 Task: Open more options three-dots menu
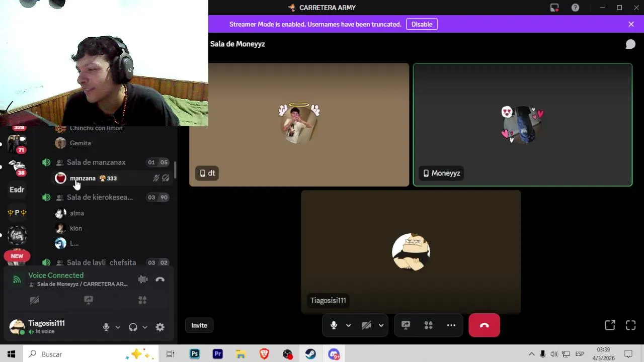pos(451,325)
